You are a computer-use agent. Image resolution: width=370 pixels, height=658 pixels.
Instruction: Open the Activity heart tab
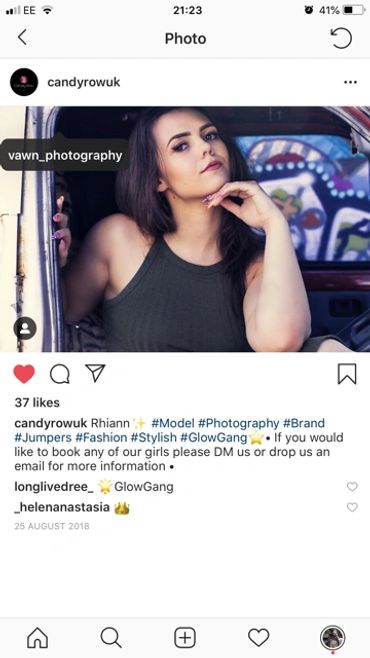[258, 638]
